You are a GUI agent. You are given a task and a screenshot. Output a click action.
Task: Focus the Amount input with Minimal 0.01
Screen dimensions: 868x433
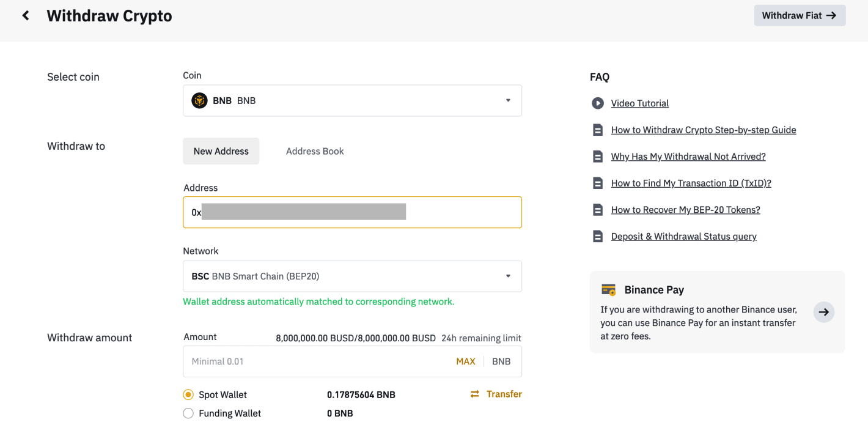tap(318, 361)
